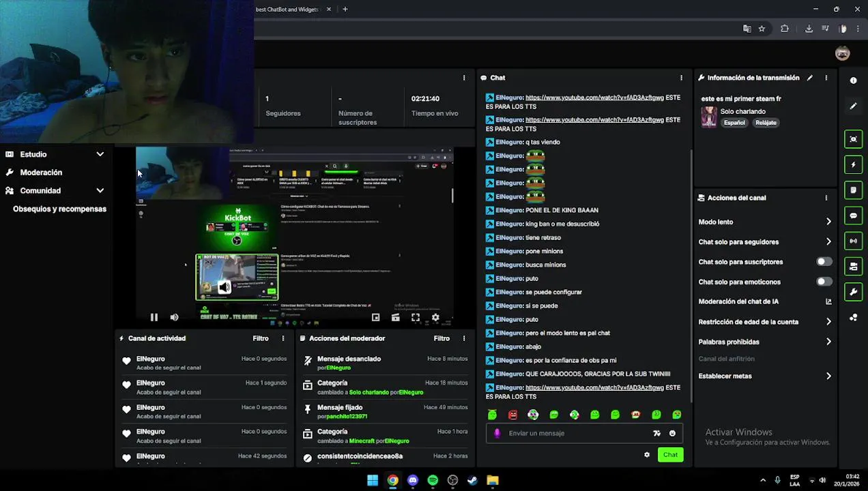The height and width of the screenshot is (491, 868).
Task: Open Steam from the taskbar
Action: [x=472, y=481]
